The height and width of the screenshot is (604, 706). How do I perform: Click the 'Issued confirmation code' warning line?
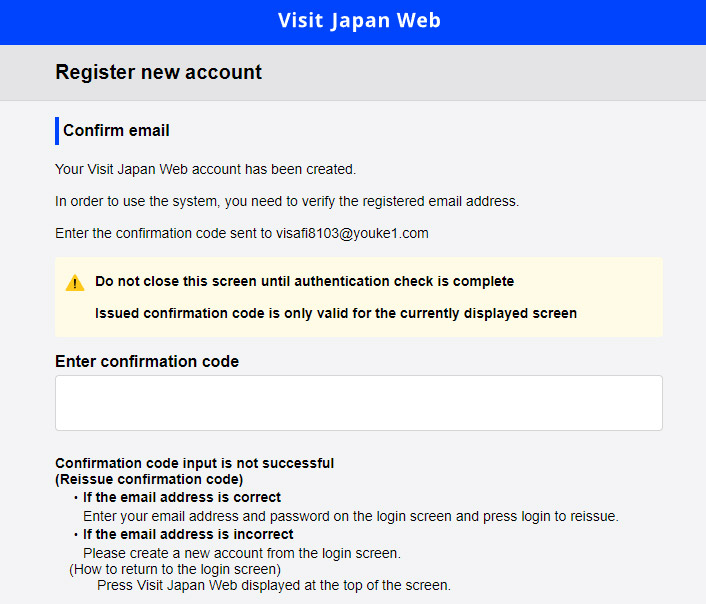(336, 313)
